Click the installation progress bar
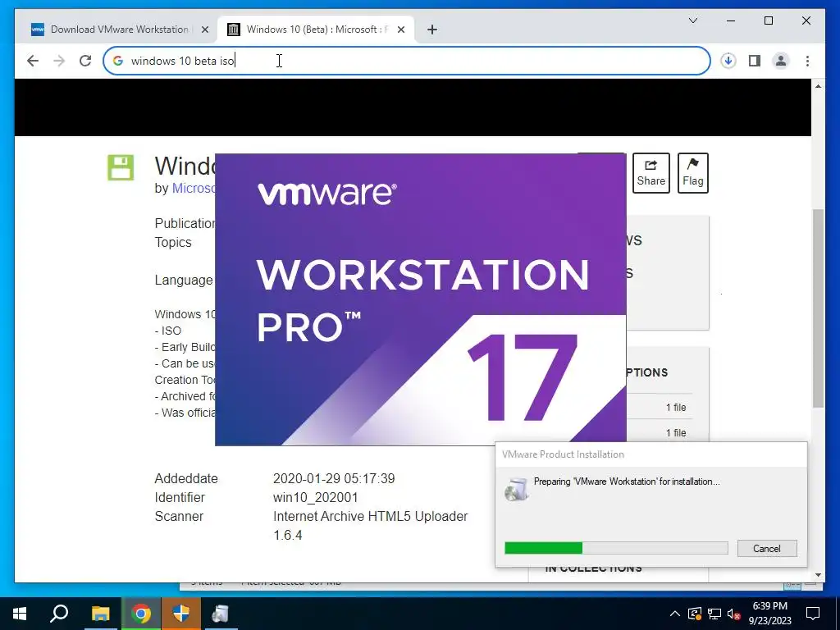Screen dimensions: 840x630 616,548
